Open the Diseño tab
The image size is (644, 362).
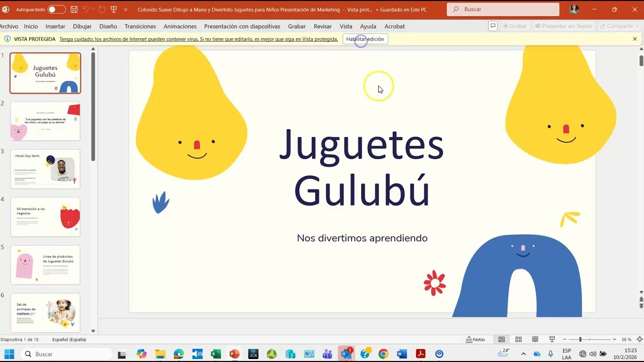pos(108,26)
